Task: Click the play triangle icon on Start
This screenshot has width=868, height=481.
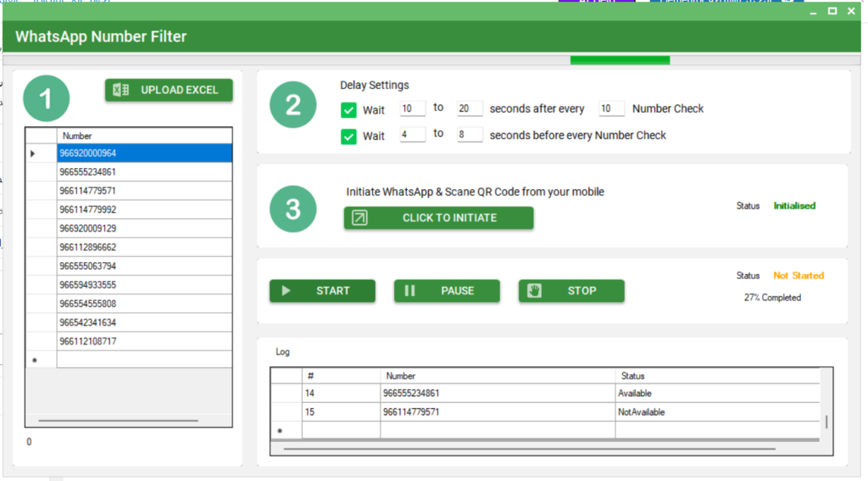Action: [286, 291]
